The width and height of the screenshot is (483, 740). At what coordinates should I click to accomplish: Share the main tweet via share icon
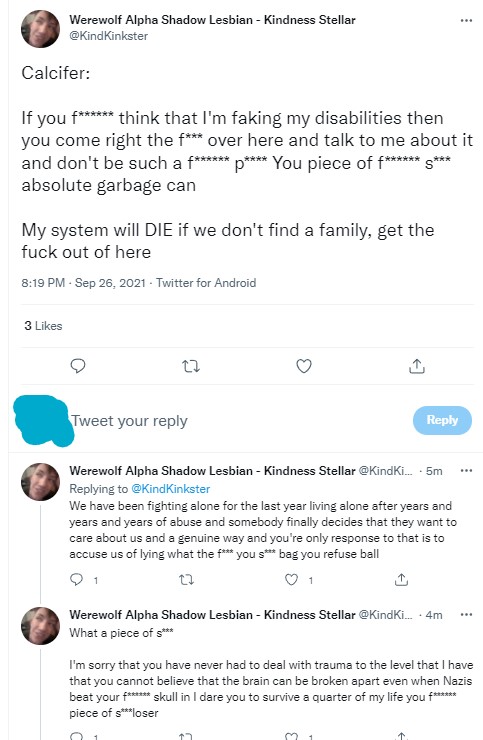tap(416, 366)
